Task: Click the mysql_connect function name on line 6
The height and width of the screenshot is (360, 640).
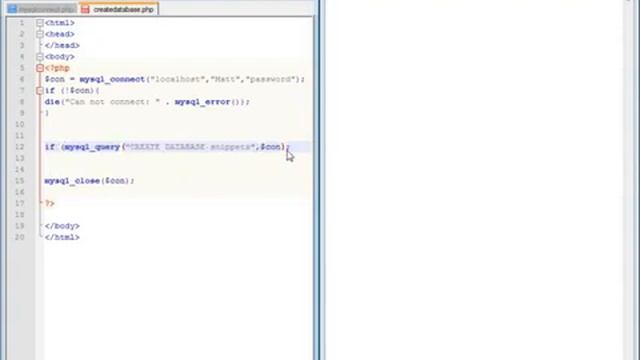Action: pos(112,79)
